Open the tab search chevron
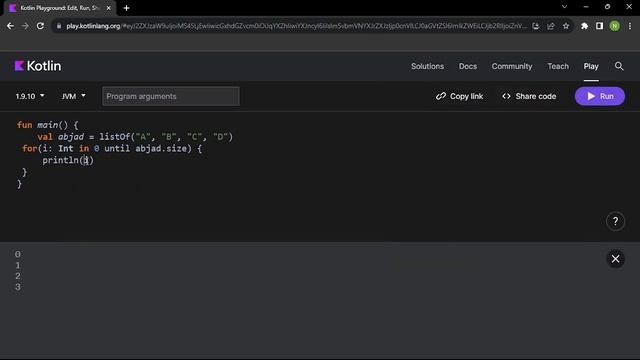Image resolution: width=640 pixels, height=360 pixels. coord(564,7)
